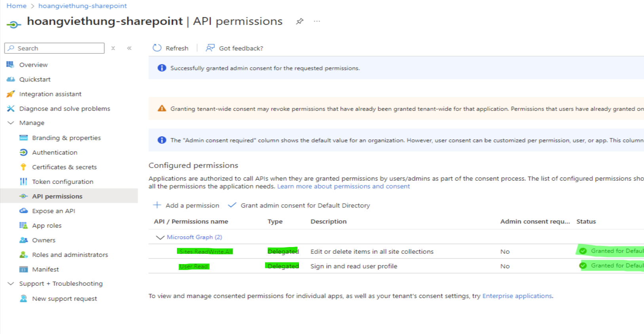The width and height of the screenshot is (644, 334).
Task: Open Learn more about permissions and consent
Action: pos(344,186)
